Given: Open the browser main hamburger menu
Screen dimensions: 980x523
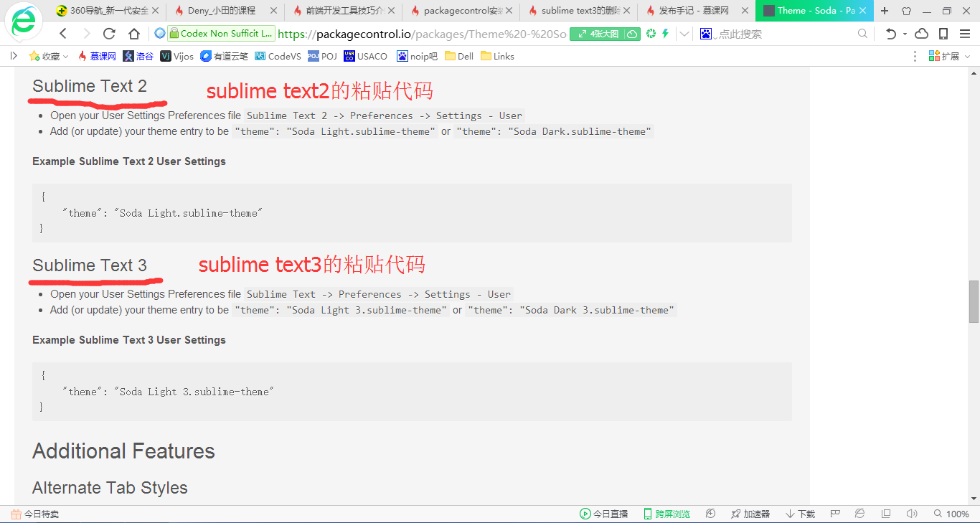Looking at the screenshot, I should (x=965, y=34).
